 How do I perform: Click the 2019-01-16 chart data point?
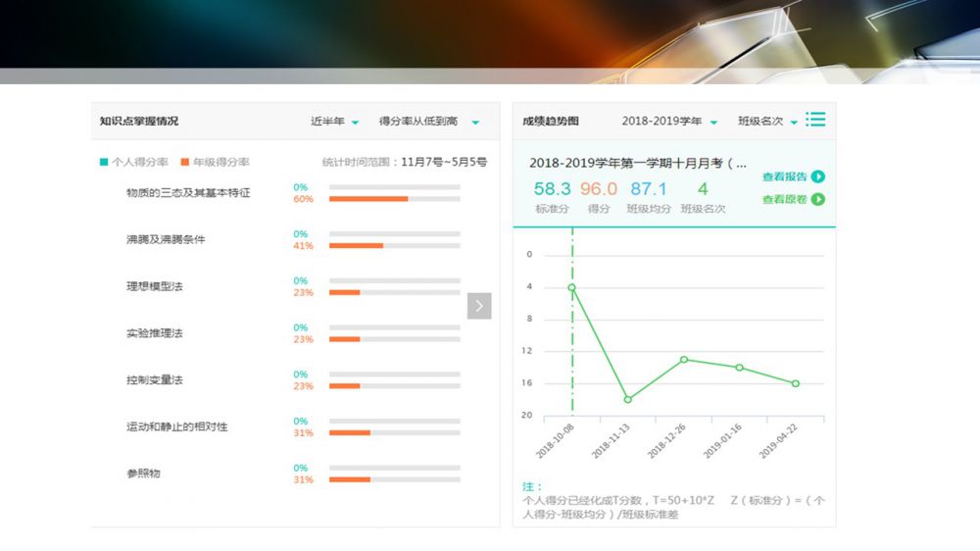740,368
